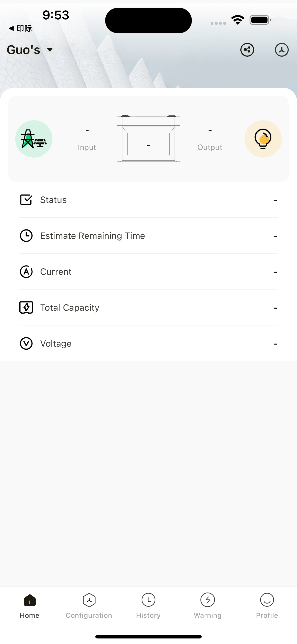Tap the clock icon beside Remaining Time
Image resolution: width=297 pixels, height=644 pixels.
tap(26, 236)
